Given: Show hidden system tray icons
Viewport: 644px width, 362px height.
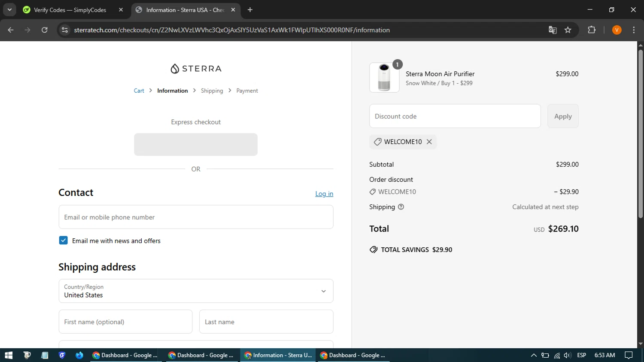Looking at the screenshot, I should 534,355.
